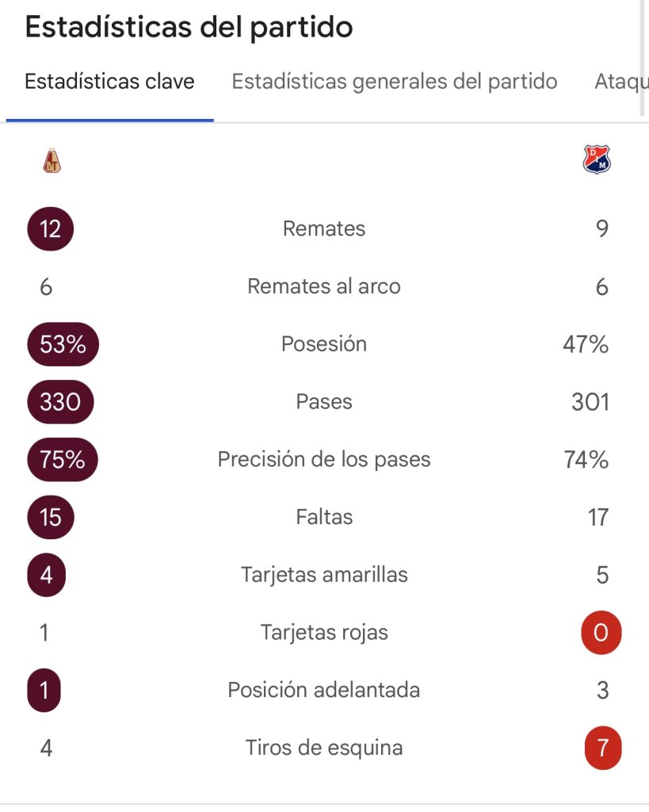Click the 330 Pases badge
649x812 pixels.
coord(60,402)
